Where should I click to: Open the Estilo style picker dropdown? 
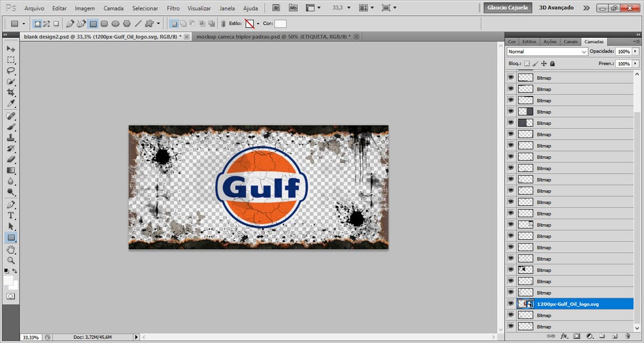258,23
